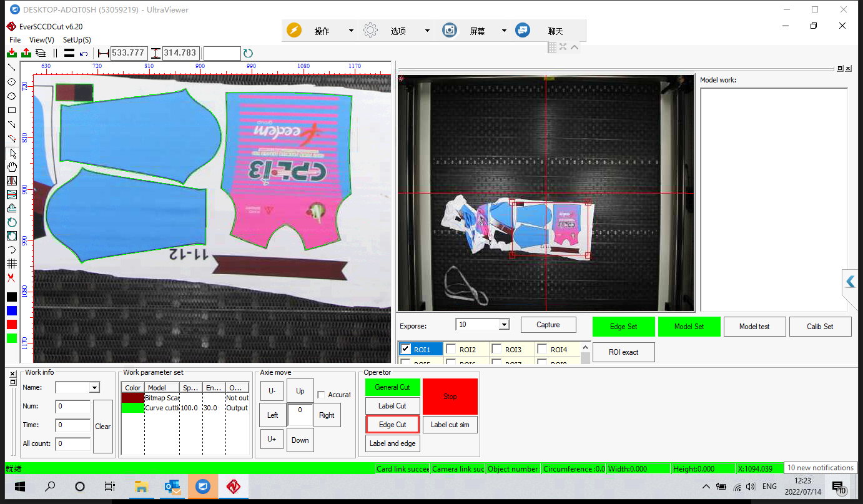This screenshot has width=863, height=504.
Task: Click the Model Set button
Action: click(x=689, y=327)
